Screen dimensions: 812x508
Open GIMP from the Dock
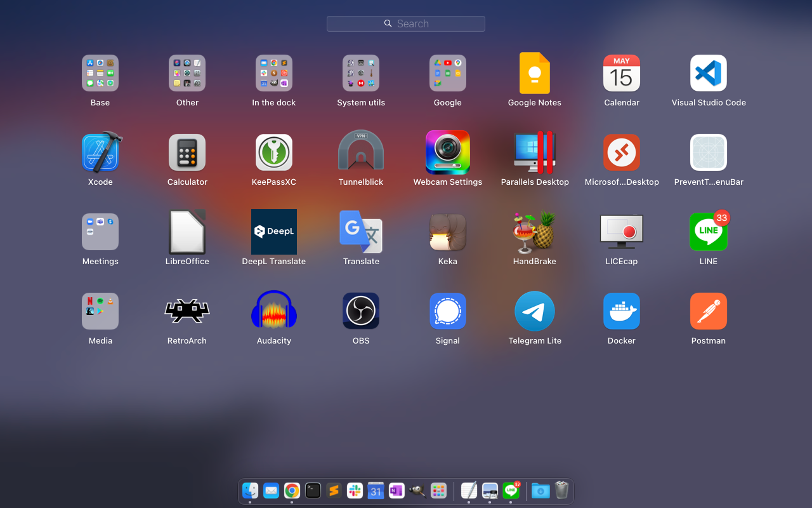[x=417, y=490]
